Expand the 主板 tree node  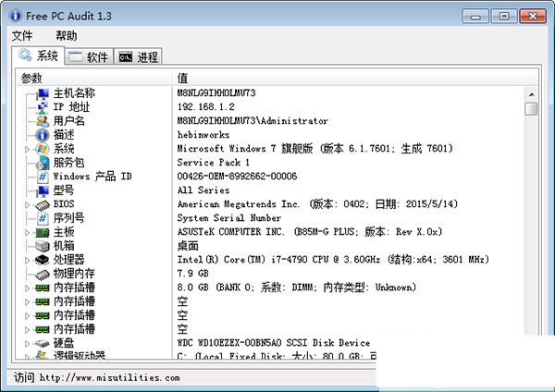27,232
